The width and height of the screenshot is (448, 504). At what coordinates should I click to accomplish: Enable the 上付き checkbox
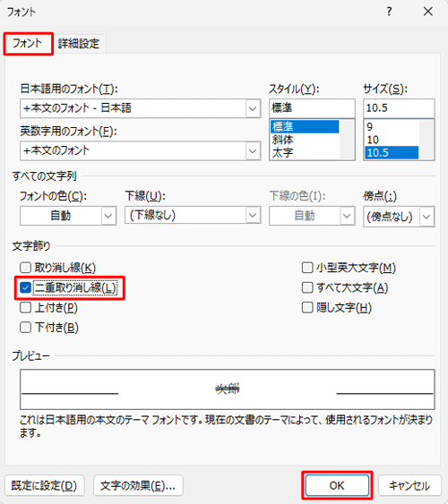[25, 308]
